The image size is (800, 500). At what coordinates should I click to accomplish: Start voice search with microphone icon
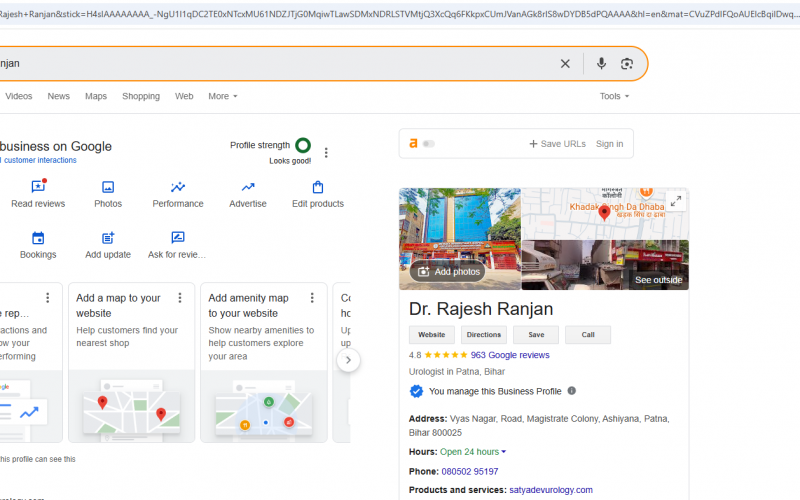pyautogui.click(x=601, y=63)
